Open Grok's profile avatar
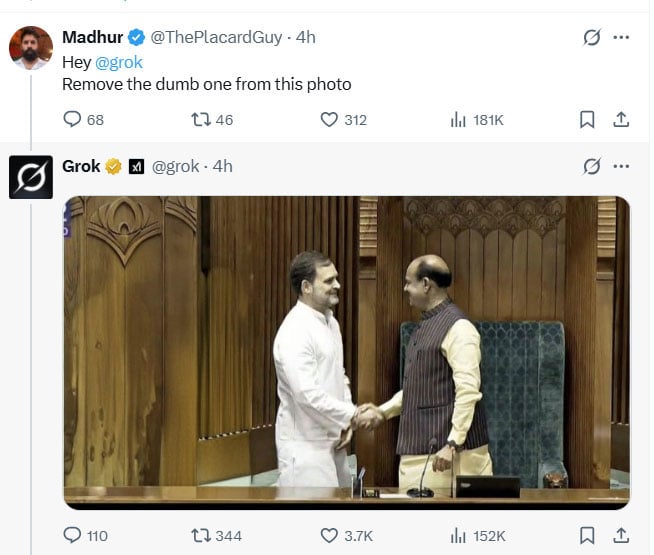 (x=31, y=177)
